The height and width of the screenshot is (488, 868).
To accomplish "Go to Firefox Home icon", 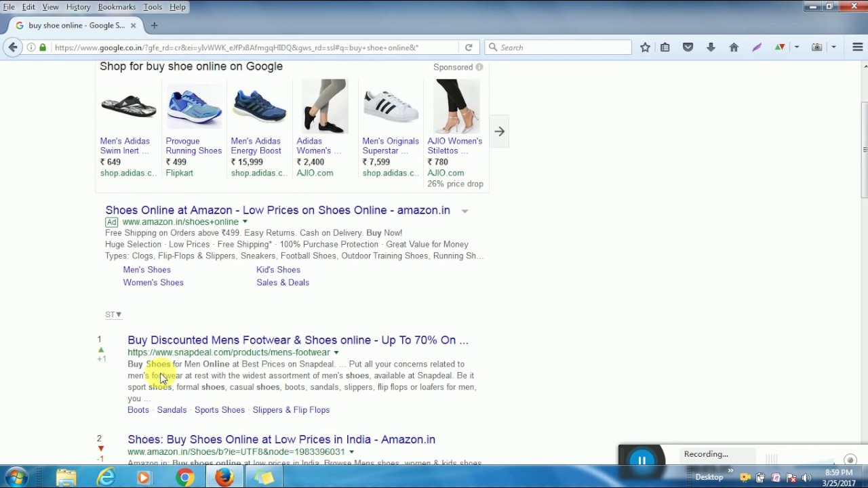I will click(x=734, y=47).
